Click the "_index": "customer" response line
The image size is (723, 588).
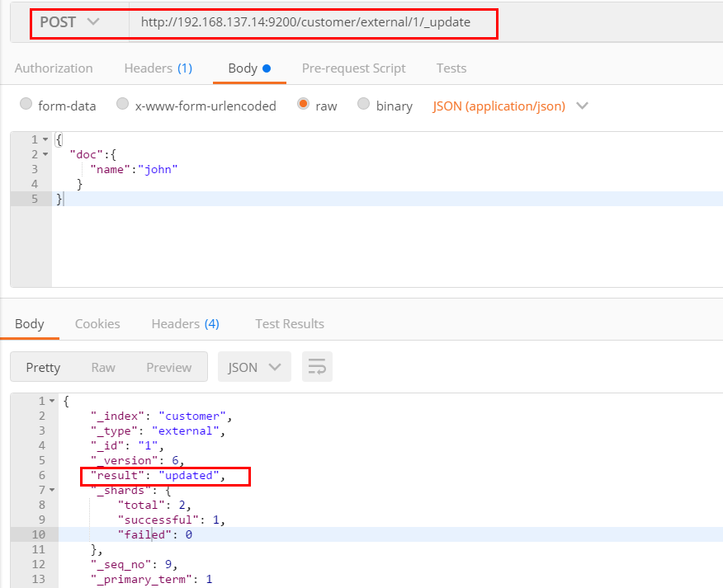click(161, 416)
